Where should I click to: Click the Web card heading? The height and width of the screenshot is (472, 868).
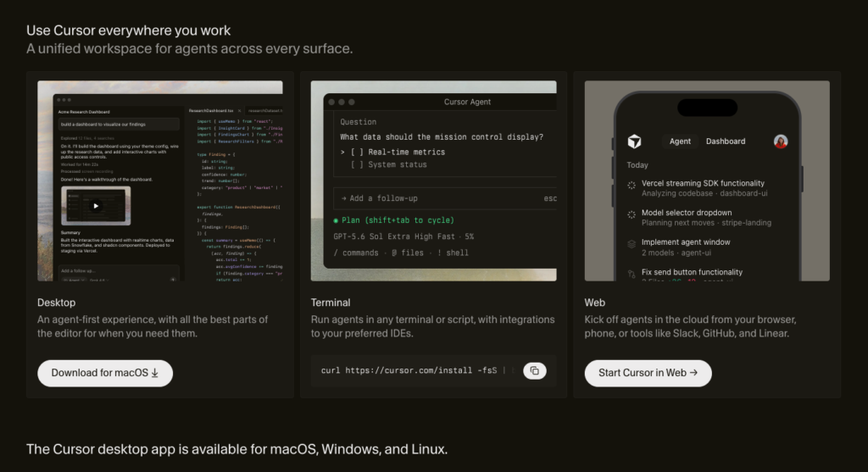594,303
